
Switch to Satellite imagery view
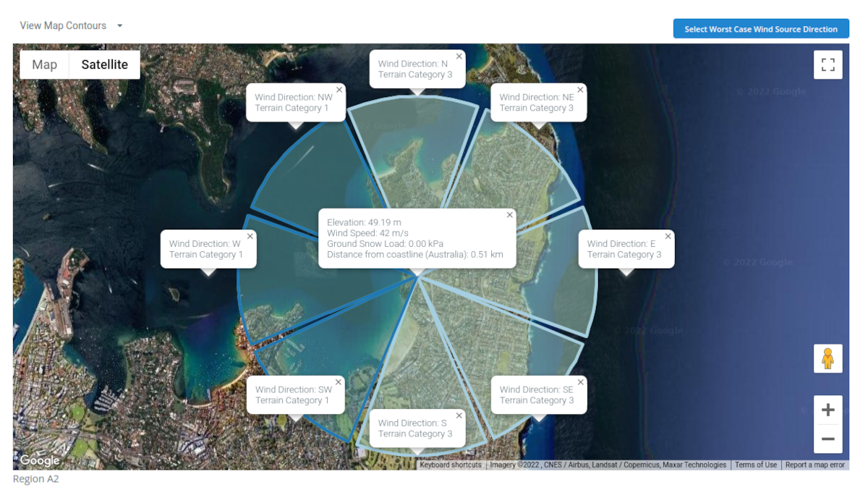click(104, 64)
